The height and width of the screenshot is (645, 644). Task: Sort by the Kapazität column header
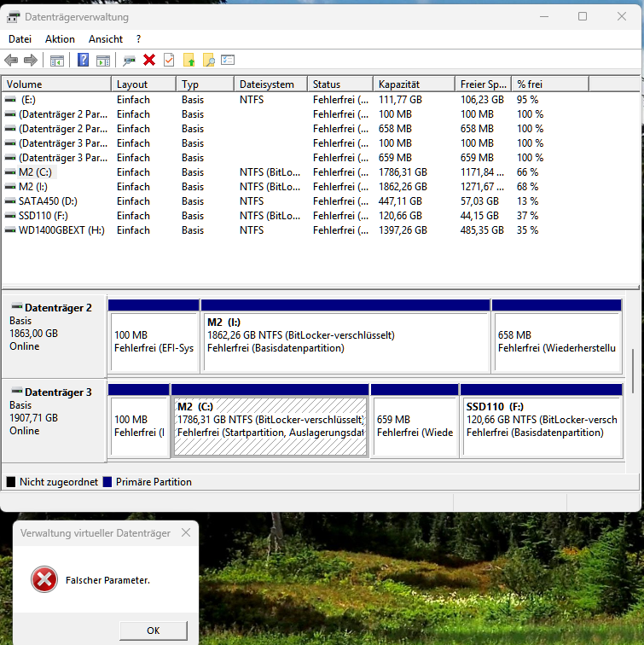[x=414, y=84]
